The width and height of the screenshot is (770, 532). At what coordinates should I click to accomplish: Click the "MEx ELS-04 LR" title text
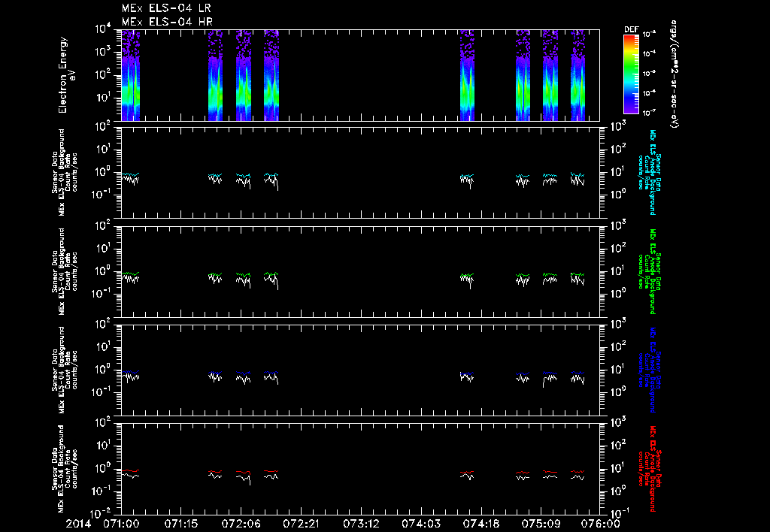point(166,8)
